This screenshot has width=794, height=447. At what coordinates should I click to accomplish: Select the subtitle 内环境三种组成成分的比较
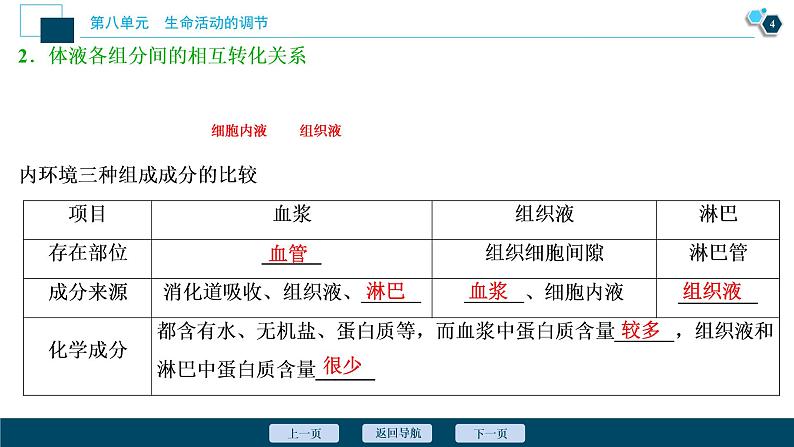click(138, 175)
